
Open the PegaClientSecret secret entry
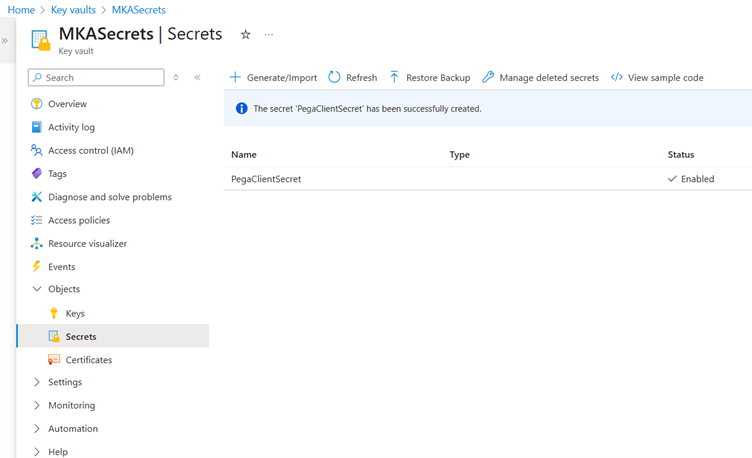[x=266, y=179]
